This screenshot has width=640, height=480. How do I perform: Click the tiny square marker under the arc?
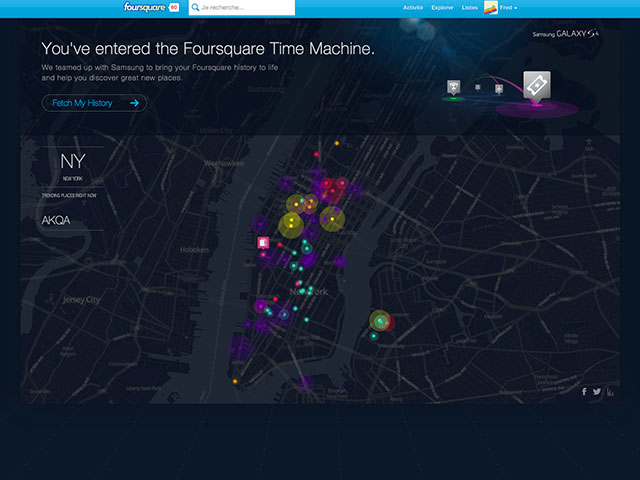[x=478, y=87]
